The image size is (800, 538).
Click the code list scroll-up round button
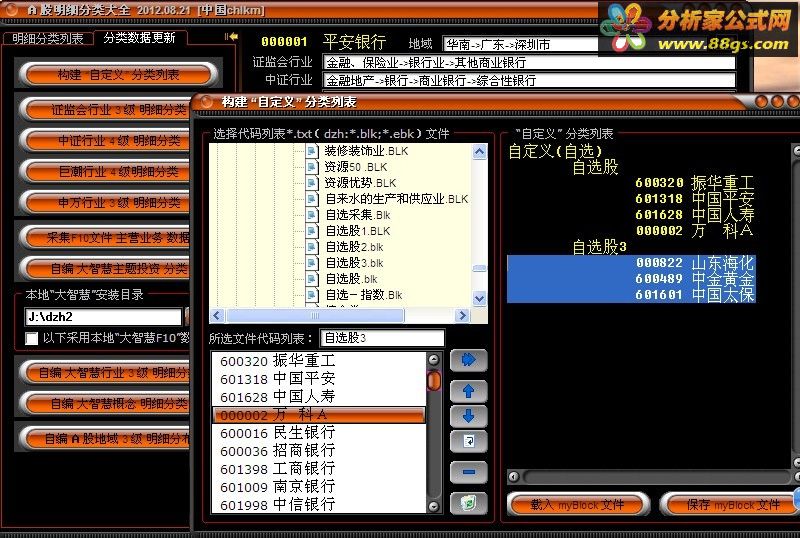click(434, 360)
